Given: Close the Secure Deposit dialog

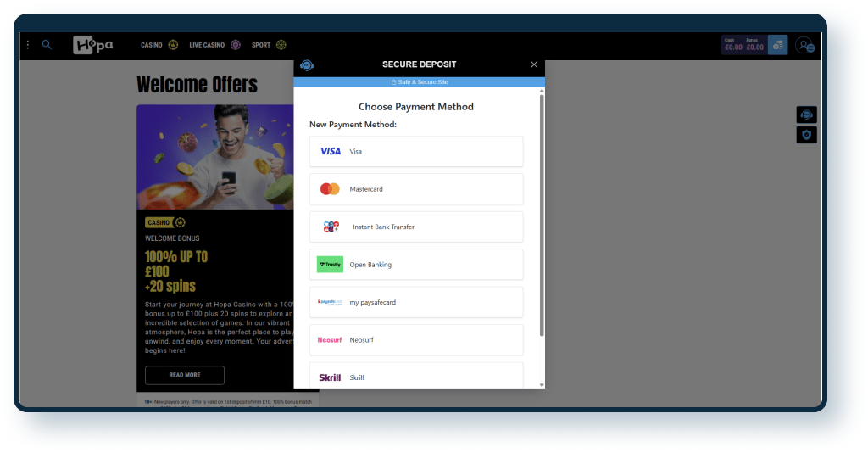Looking at the screenshot, I should click(x=533, y=64).
